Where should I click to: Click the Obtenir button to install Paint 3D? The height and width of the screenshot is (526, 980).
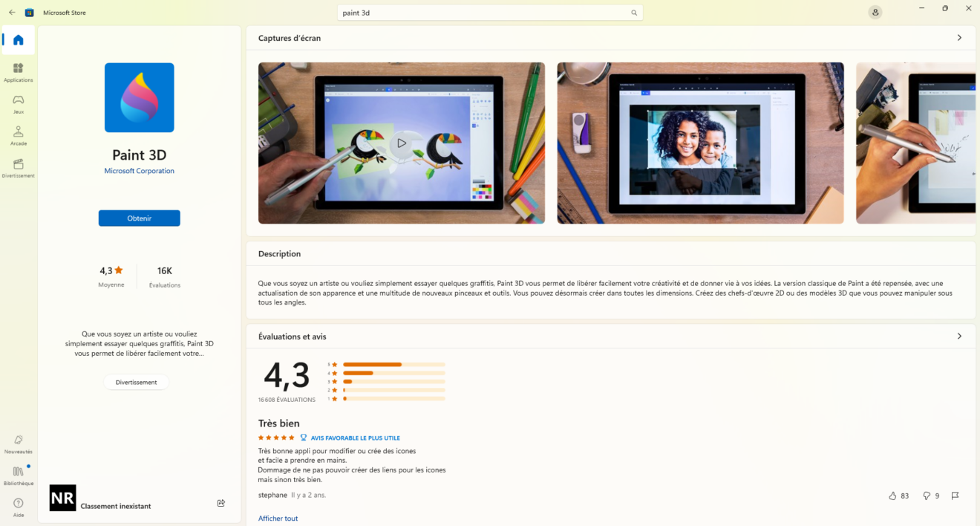[139, 218]
